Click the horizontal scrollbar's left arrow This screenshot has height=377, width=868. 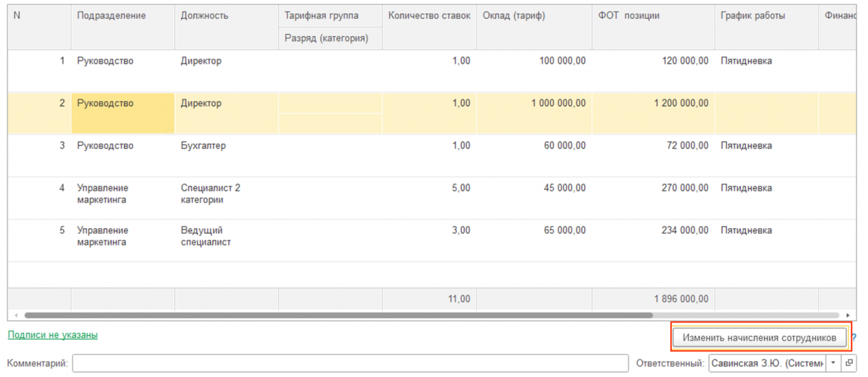coord(16,315)
